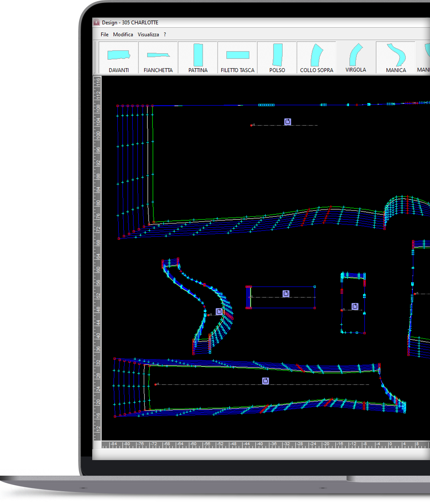The image size is (430, 504).
Task: Click the grain line icon on the curved S-shaped piece
Action: [219, 311]
